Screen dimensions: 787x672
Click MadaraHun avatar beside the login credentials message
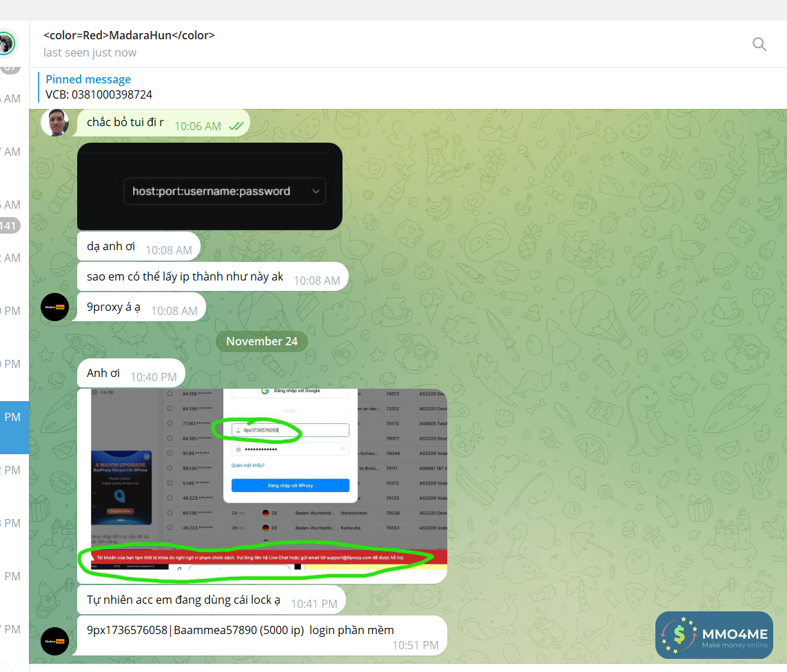(54, 641)
